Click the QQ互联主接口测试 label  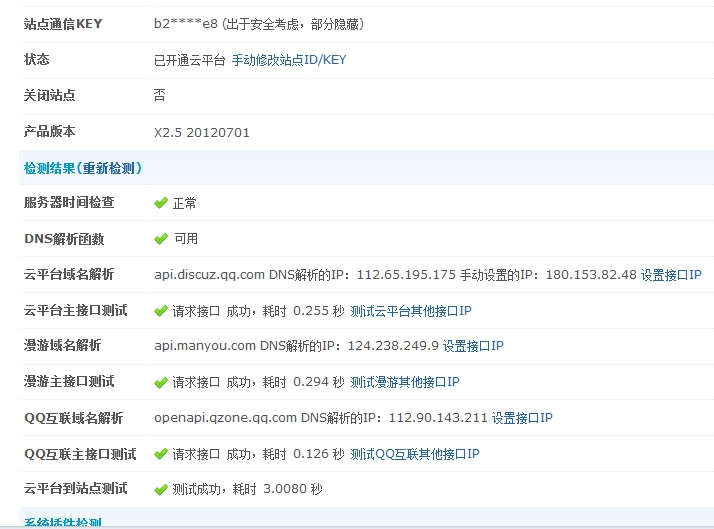click(x=80, y=453)
